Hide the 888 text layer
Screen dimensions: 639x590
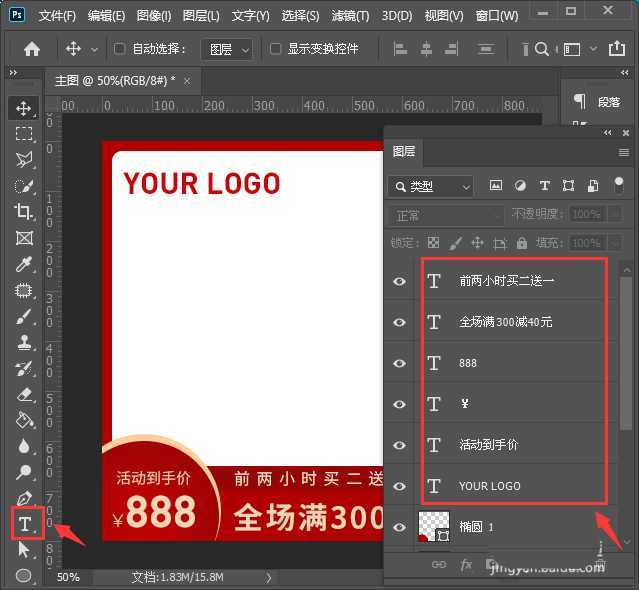pyautogui.click(x=400, y=363)
